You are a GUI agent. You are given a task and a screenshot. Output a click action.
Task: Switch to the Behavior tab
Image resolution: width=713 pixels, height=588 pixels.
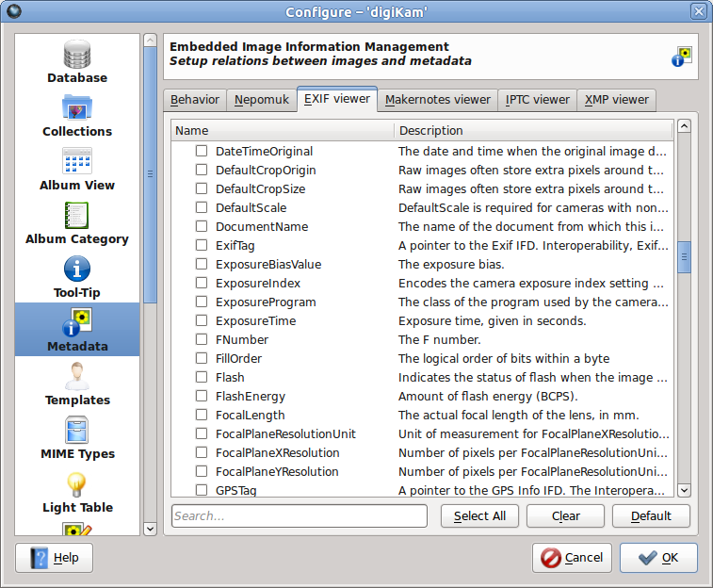pyautogui.click(x=195, y=100)
